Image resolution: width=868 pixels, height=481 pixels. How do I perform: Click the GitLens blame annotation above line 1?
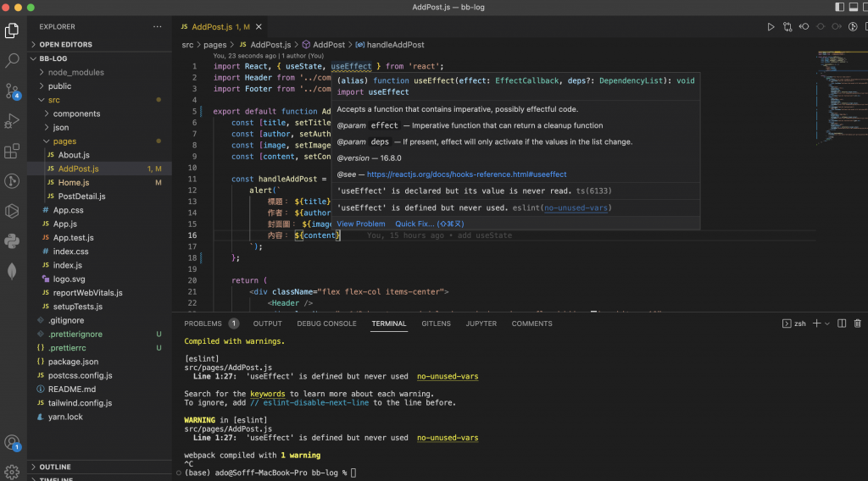pyautogui.click(x=269, y=56)
